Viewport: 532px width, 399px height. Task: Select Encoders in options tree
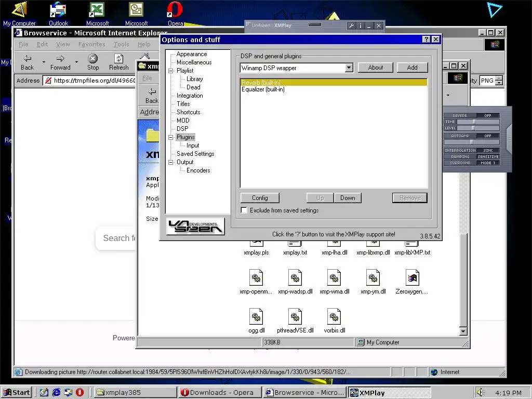click(x=198, y=170)
